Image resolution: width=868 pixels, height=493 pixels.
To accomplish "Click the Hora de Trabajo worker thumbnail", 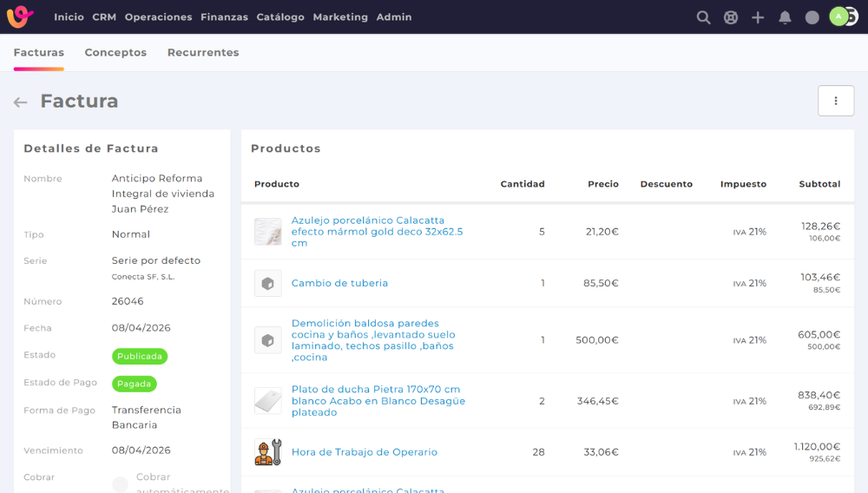I will (267, 452).
